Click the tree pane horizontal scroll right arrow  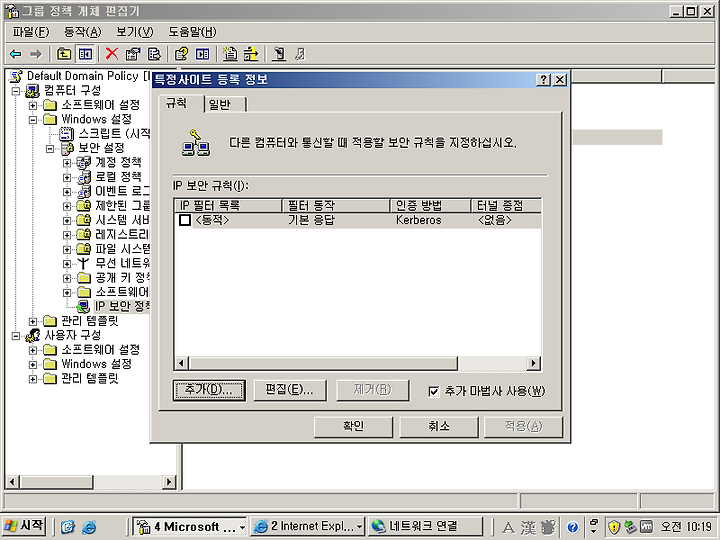[x=169, y=482]
